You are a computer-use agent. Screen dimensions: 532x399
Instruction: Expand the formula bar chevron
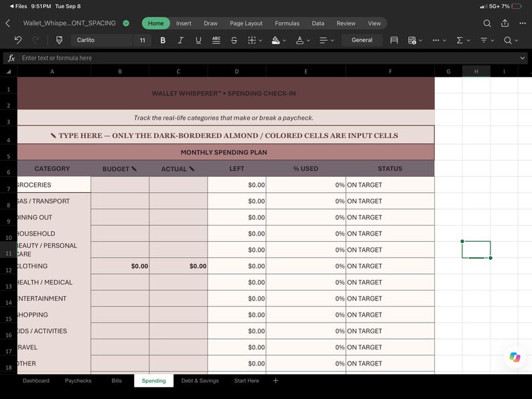[x=522, y=58]
